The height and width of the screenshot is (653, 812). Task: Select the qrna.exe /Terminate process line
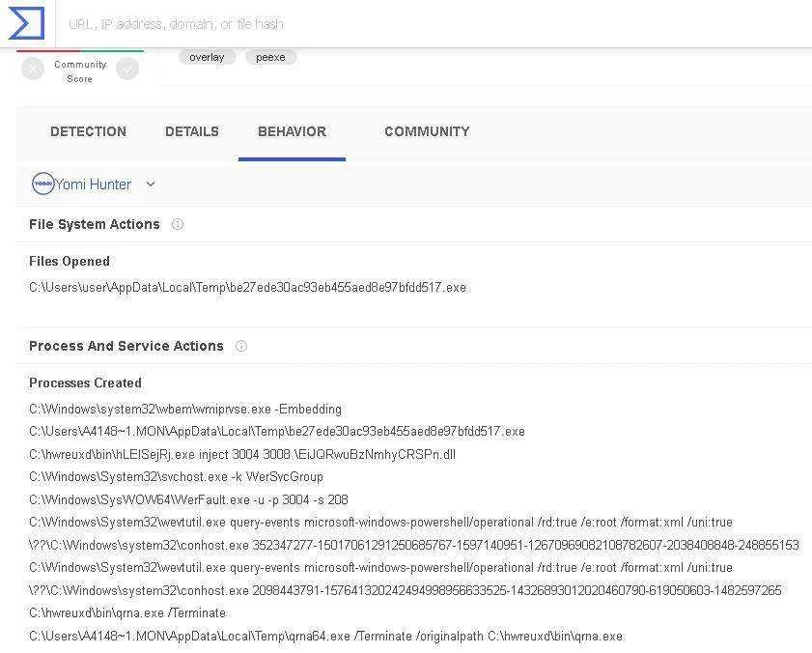tap(127, 613)
